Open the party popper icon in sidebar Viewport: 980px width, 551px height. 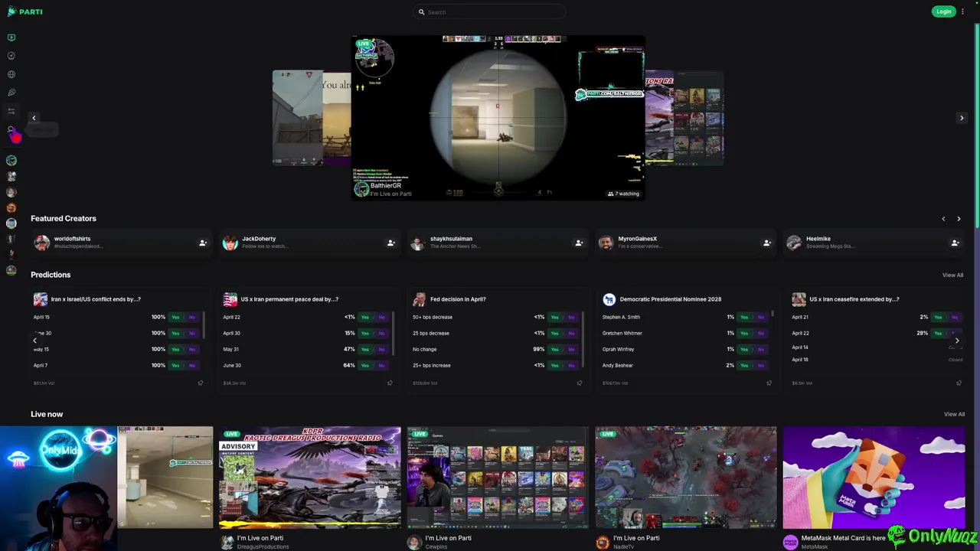[11, 93]
